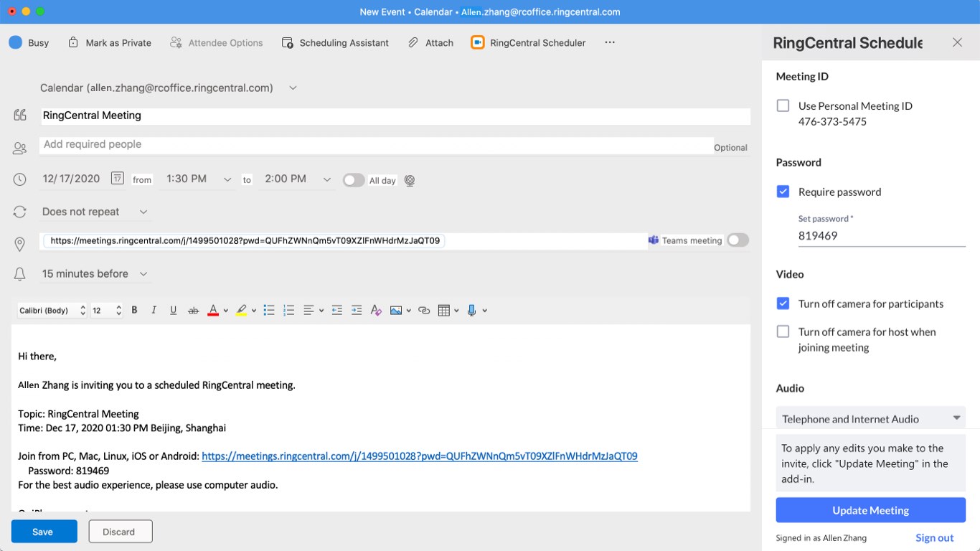Click the Add required people field
Screen dimensions: 980x551
[x=377, y=144]
